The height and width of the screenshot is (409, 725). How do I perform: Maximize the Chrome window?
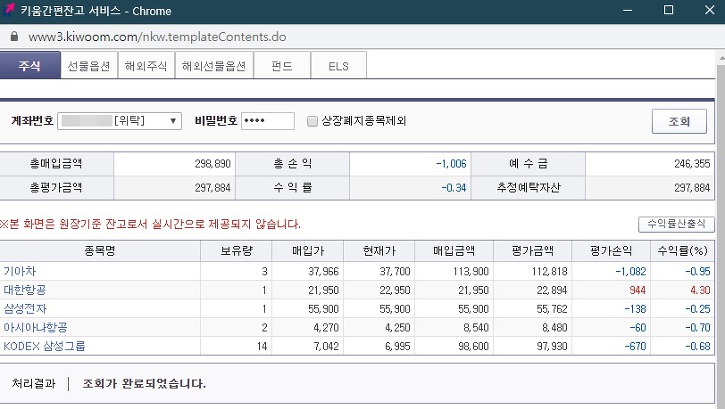click(x=668, y=10)
